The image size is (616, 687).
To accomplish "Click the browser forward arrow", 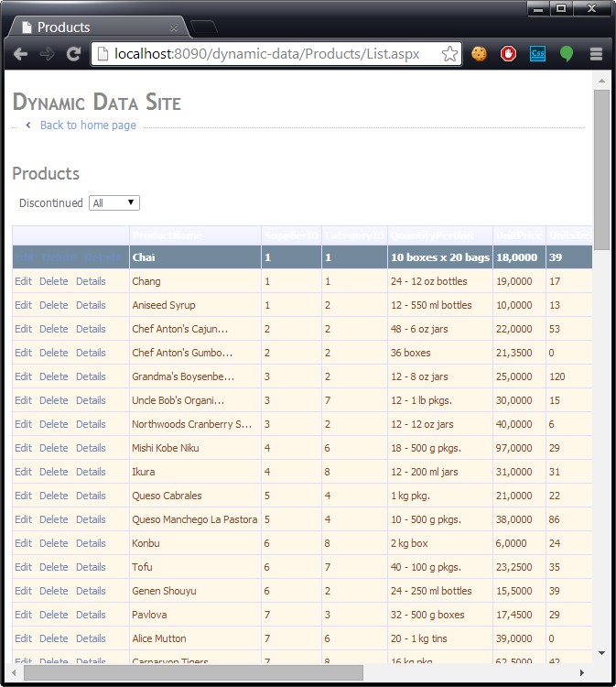I will (47, 54).
